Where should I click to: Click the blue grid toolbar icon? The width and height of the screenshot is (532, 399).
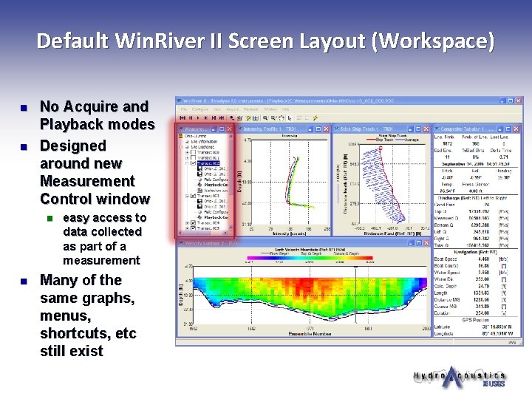point(256,118)
